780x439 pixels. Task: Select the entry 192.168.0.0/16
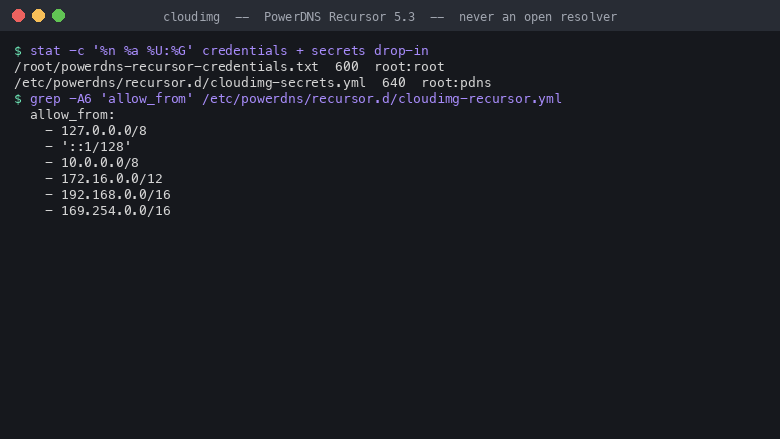tap(116, 194)
